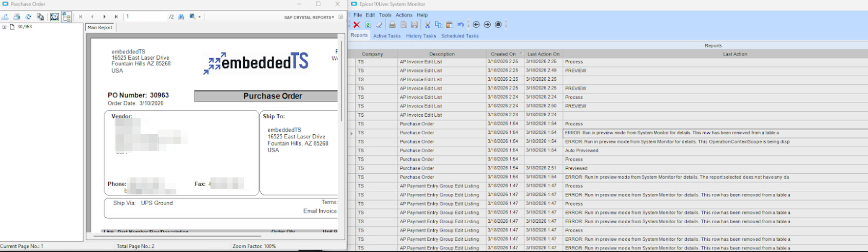Click the current page number field

[x=146, y=17]
